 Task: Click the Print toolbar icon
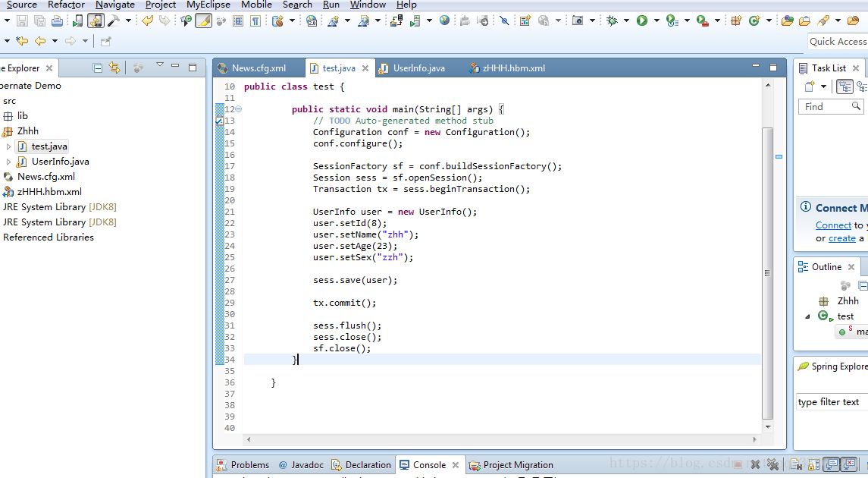pos(57,21)
